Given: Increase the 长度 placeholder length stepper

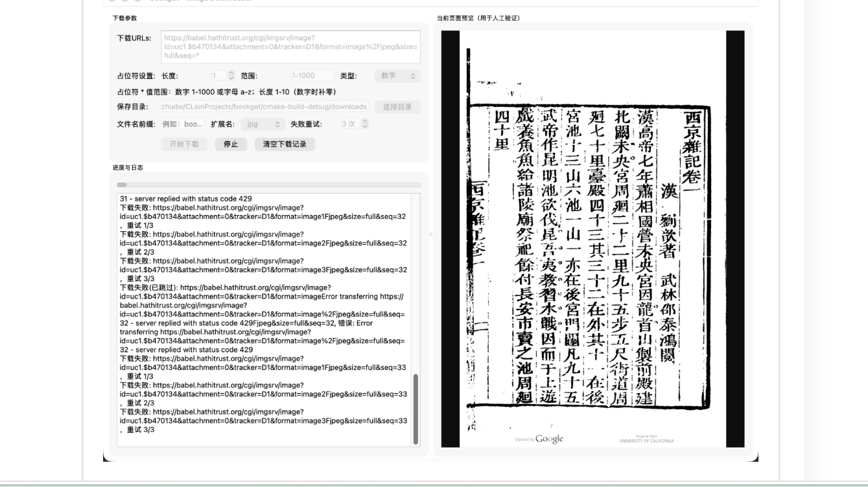Looking at the screenshot, I should point(232,73).
